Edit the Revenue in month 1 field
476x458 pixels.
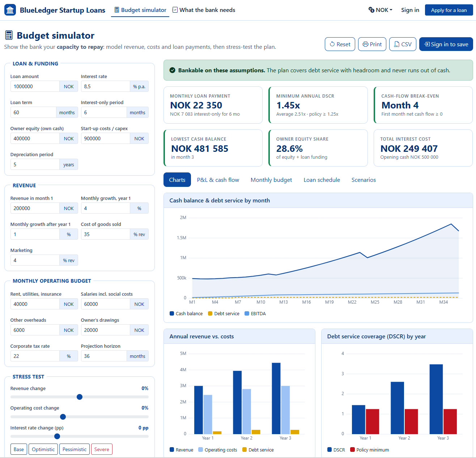coord(35,208)
